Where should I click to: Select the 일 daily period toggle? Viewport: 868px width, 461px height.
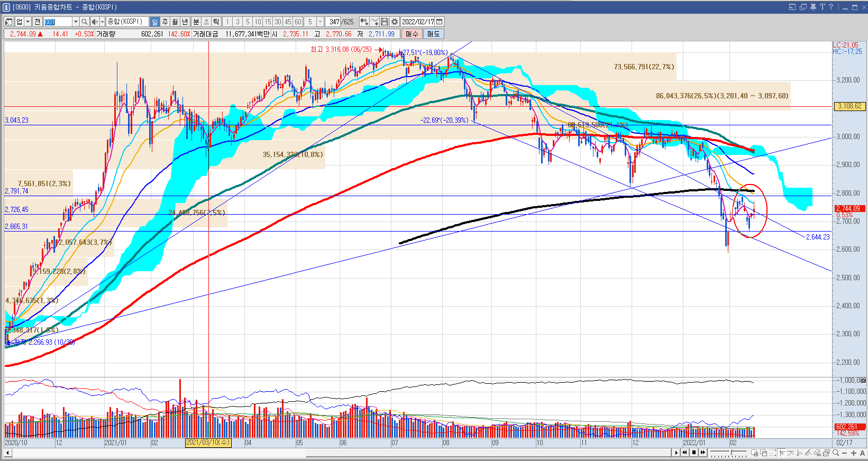154,22
